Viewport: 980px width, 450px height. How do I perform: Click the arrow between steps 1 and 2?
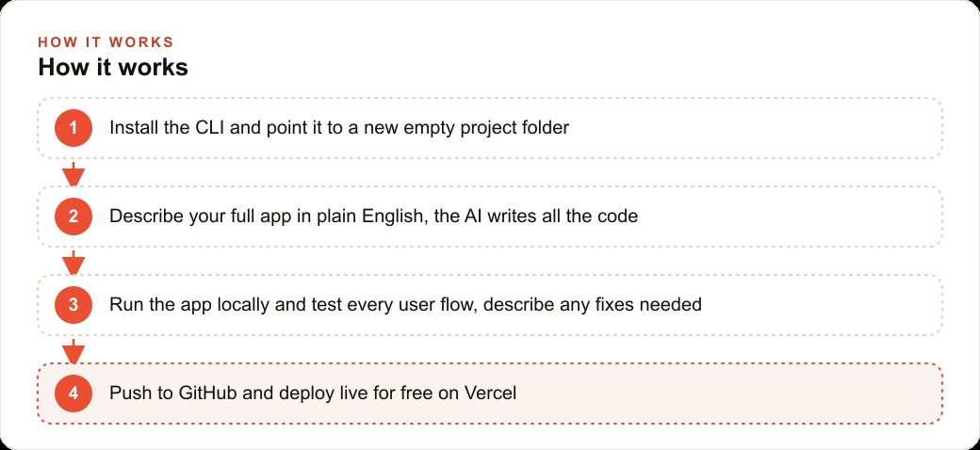[x=73, y=173]
